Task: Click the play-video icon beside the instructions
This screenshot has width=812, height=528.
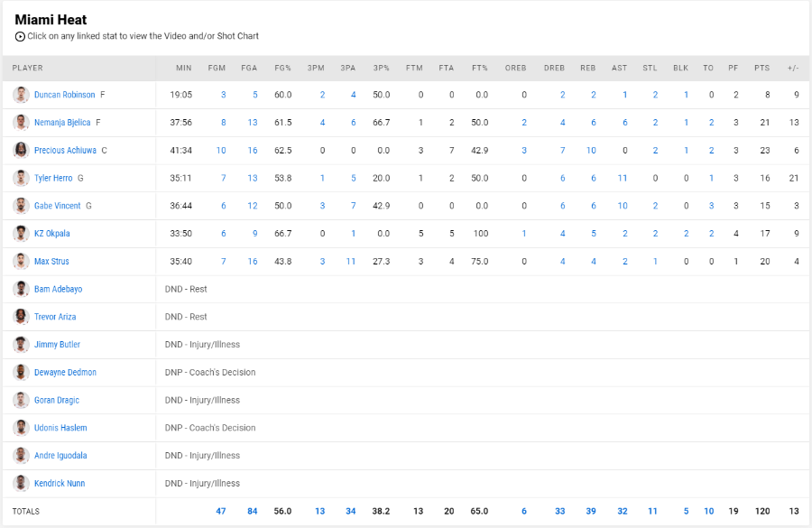Action: click(20, 36)
